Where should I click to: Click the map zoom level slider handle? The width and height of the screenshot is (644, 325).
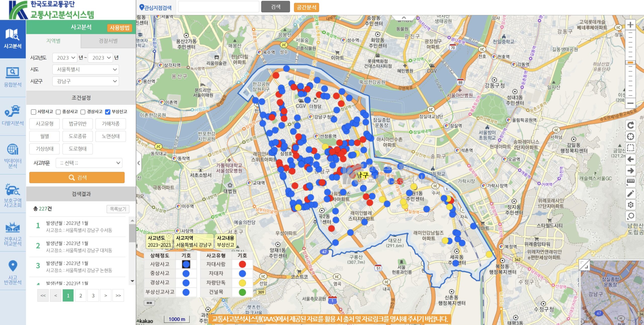tap(630, 63)
